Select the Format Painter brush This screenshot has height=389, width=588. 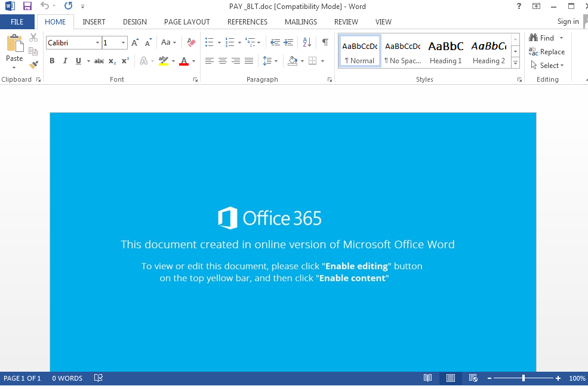pos(33,65)
